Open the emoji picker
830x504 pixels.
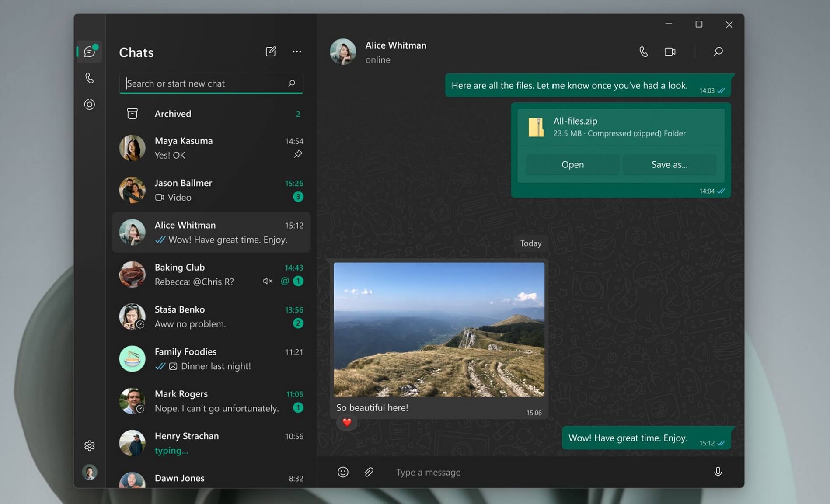click(x=343, y=472)
